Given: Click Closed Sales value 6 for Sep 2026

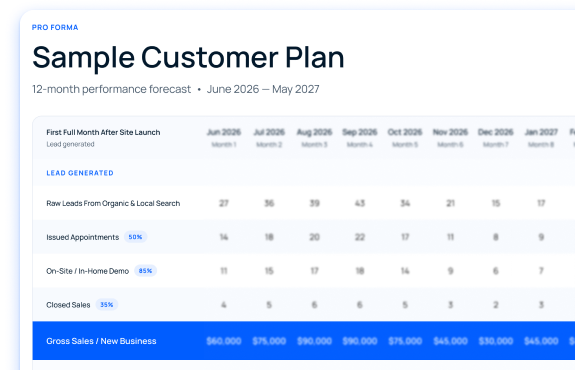Looking at the screenshot, I should point(360,305).
